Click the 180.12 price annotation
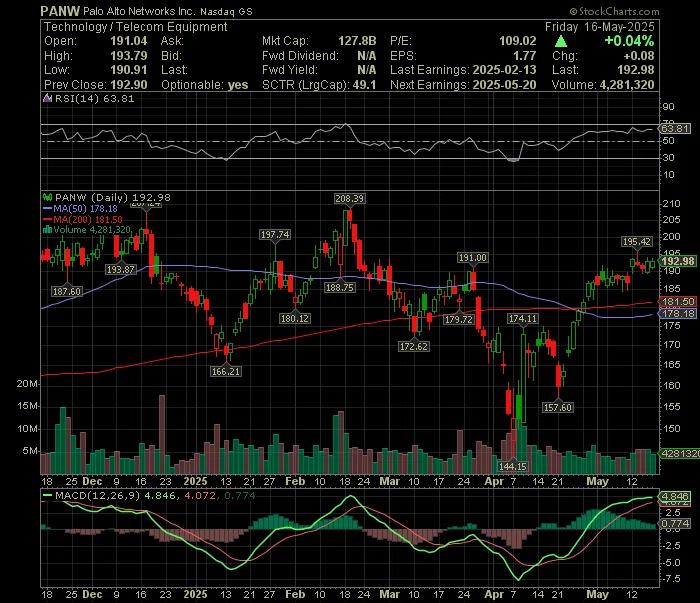This screenshot has width=700, height=603. coord(295,318)
